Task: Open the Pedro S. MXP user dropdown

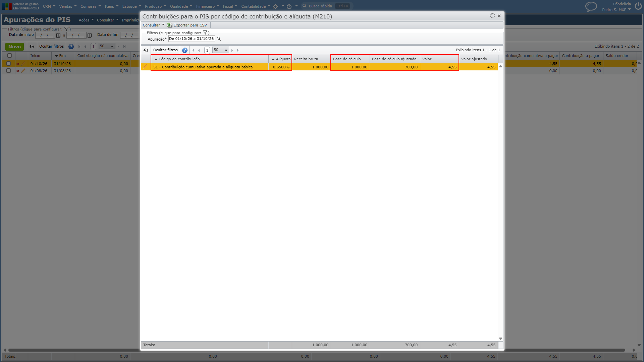Action: click(616, 10)
